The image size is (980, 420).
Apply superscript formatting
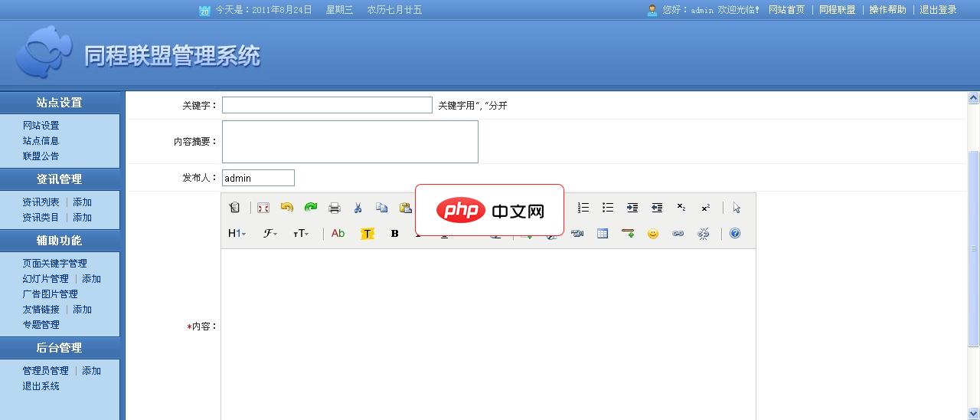tap(706, 208)
